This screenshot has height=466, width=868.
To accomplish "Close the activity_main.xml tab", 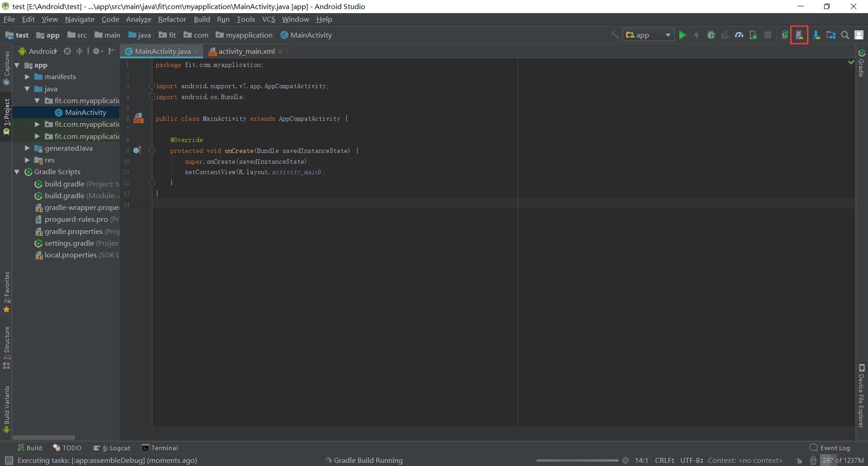I will pyautogui.click(x=281, y=51).
